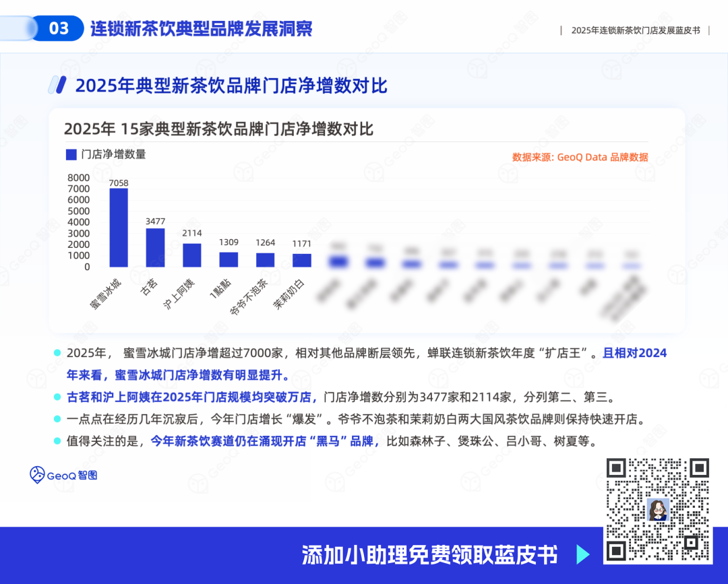Click the blue text 古茗和沪上阿姨在2025年门店规模均突破万店
728x584 pixels.
[192, 397]
